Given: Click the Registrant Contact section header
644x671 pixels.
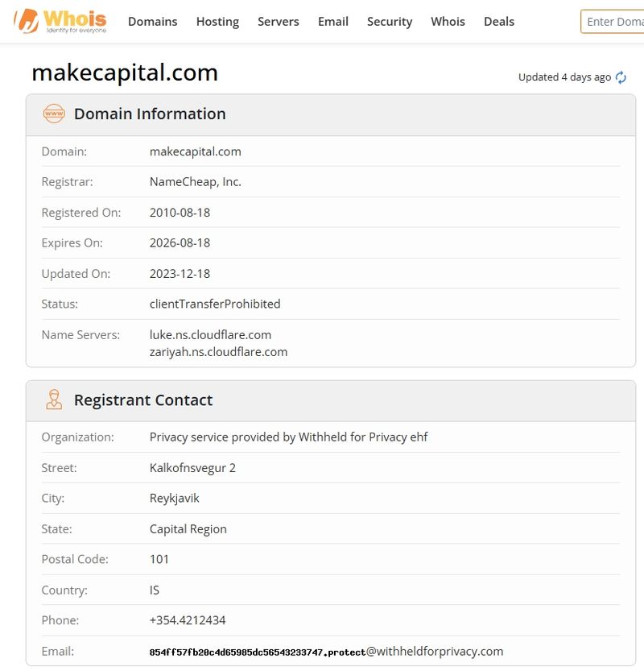Looking at the screenshot, I should [x=331, y=400].
